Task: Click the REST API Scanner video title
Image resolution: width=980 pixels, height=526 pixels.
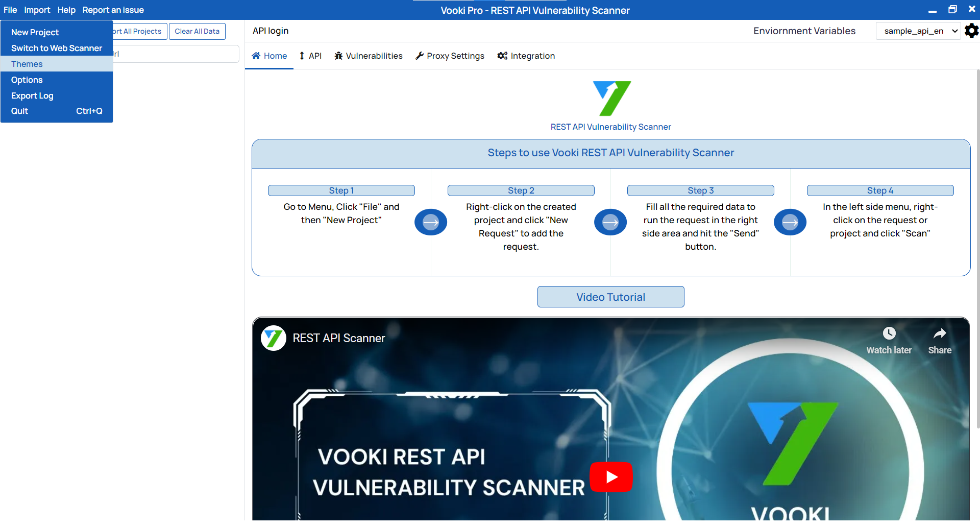Action: click(x=339, y=338)
